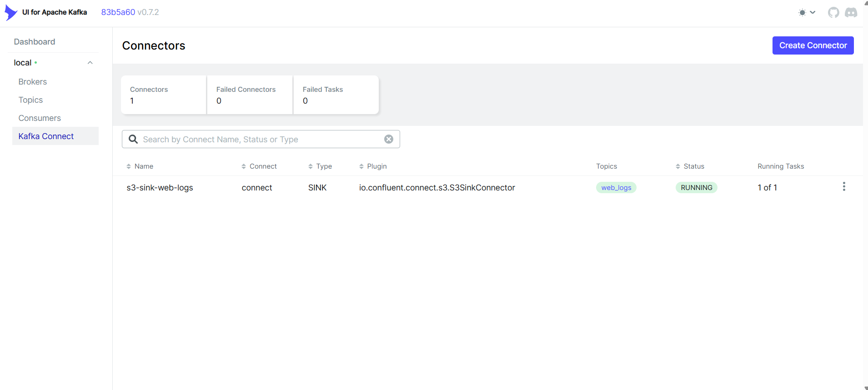Open the theme switcher sun dropdown
Image resolution: width=868 pixels, height=390 pixels.
(807, 13)
